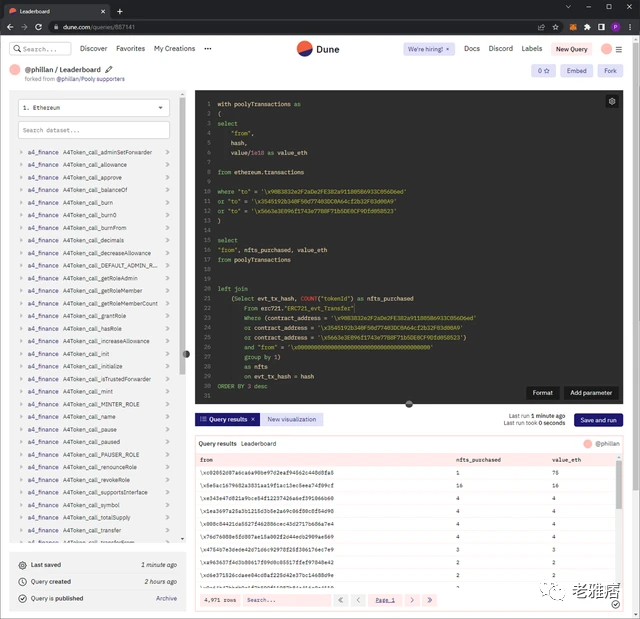The width and height of the screenshot is (640, 619).
Task: Open a new browser tab with plus
Action: pos(120,11)
